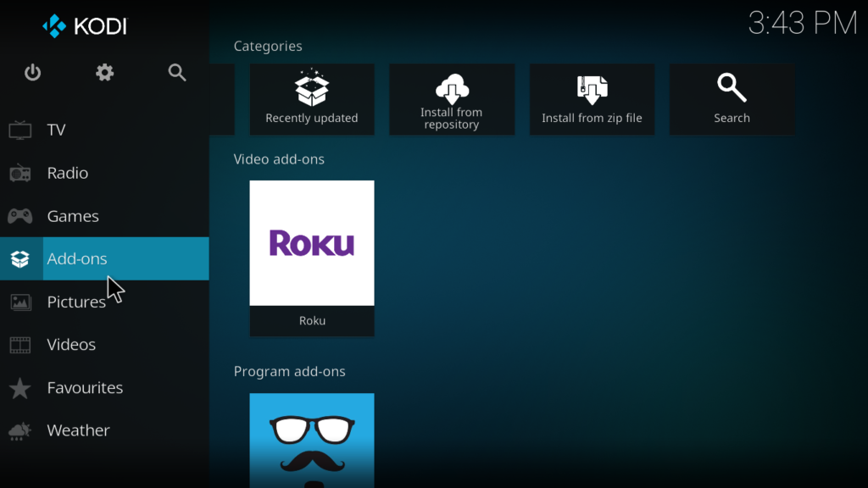The height and width of the screenshot is (488, 868).
Task: Choose Install from repository
Action: 451,99
